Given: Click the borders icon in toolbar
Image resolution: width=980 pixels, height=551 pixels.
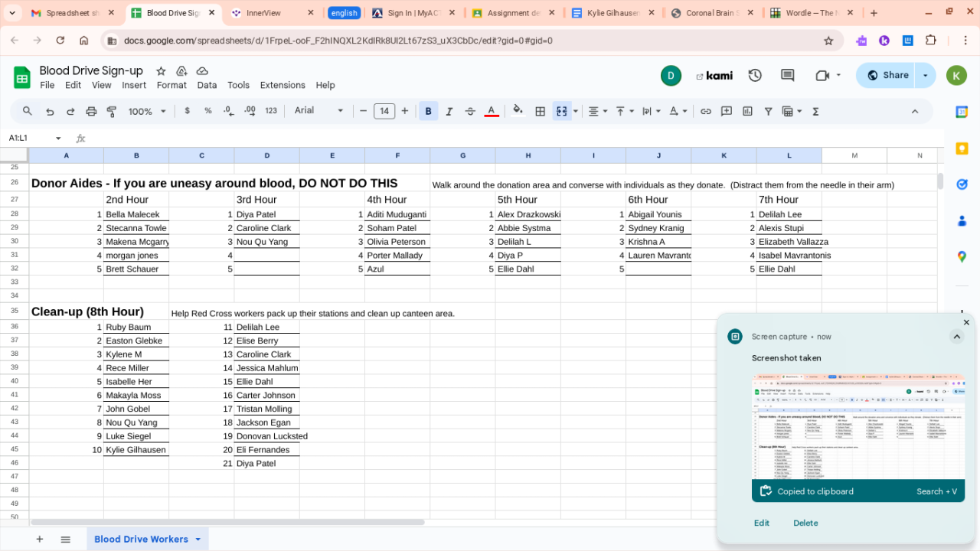Looking at the screenshot, I should pyautogui.click(x=540, y=111).
